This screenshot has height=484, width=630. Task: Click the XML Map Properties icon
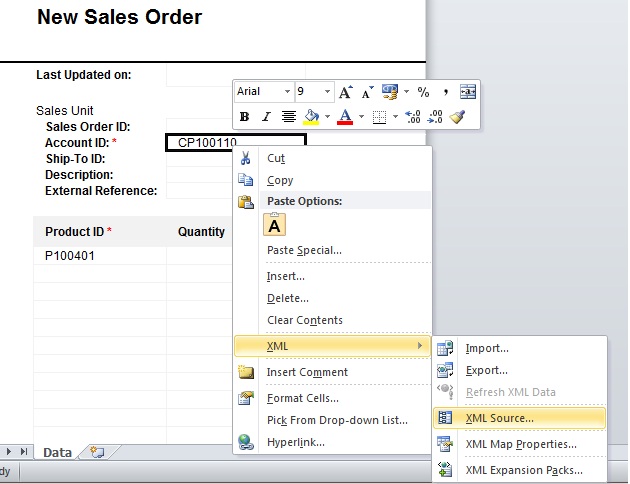point(445,444)
